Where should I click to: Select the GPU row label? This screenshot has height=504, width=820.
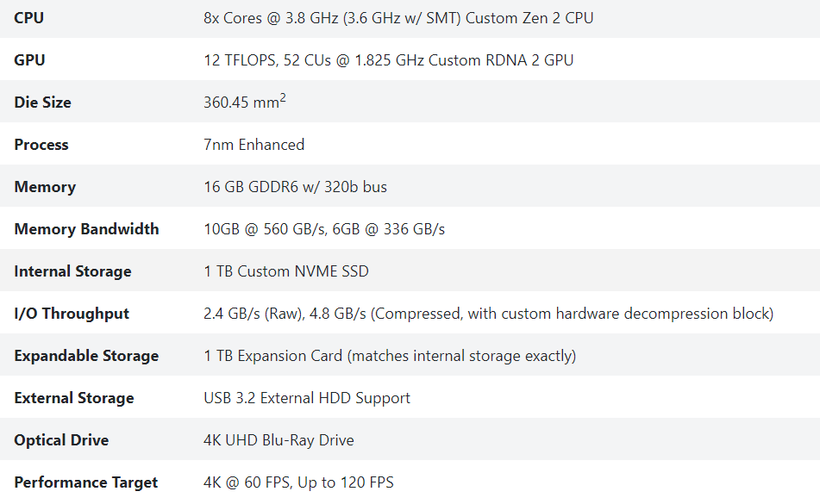(29, 60)
